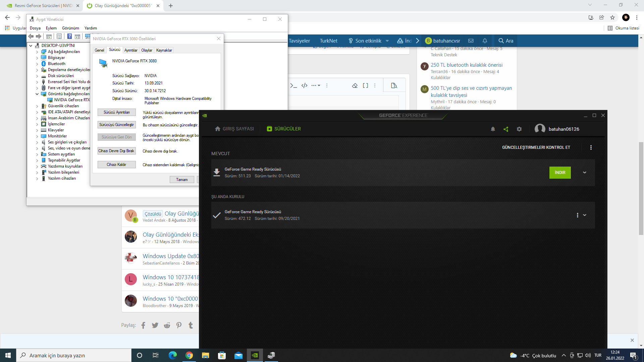The height and width of the screenshot is (362, 644).
Task: Open the three-dot menu for installed driver 472.12
Action: click(577, 215)
